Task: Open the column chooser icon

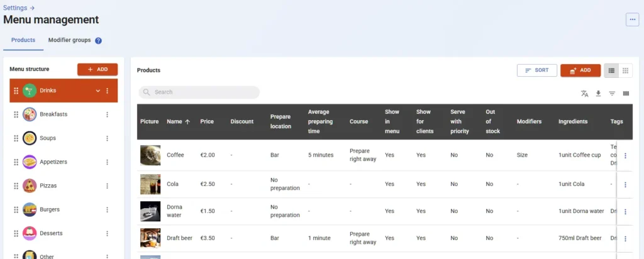Action: 626,94
